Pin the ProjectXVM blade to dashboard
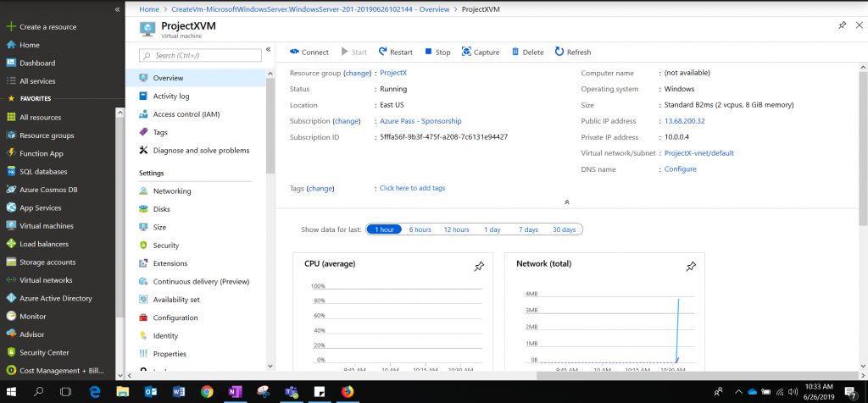The width and height of the screenshot is (868, 403). tap(842, 25)
